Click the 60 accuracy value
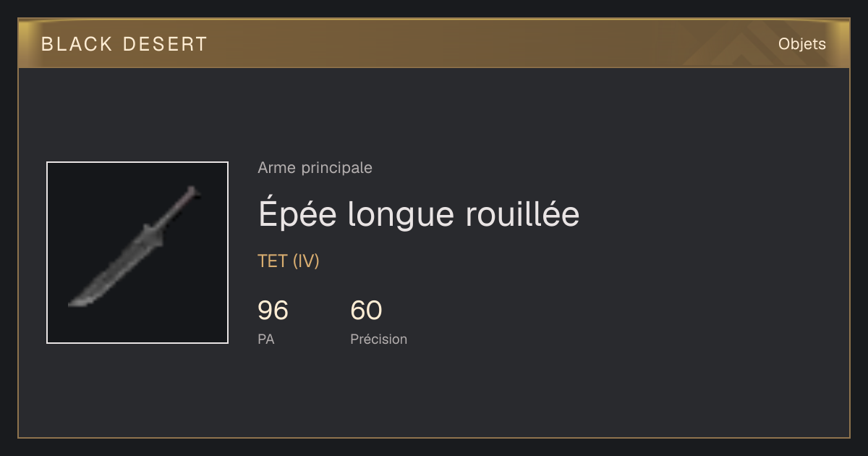Image resolution: width=868 pixels, height=456 pixels. tap(366, 311)
